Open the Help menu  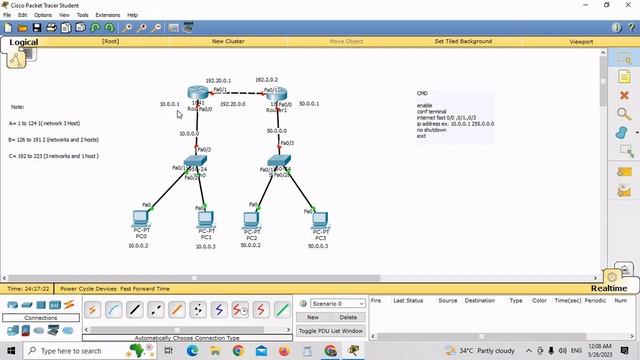132,15
